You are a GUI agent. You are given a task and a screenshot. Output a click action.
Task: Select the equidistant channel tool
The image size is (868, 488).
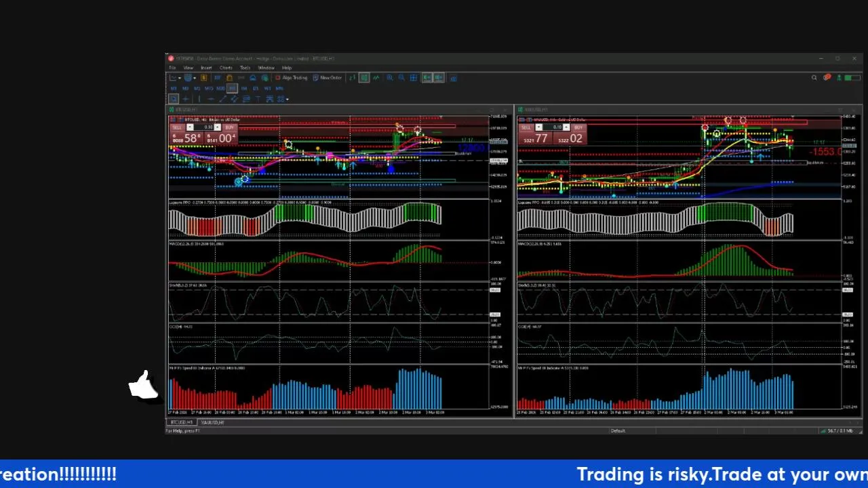coord(235,99)
